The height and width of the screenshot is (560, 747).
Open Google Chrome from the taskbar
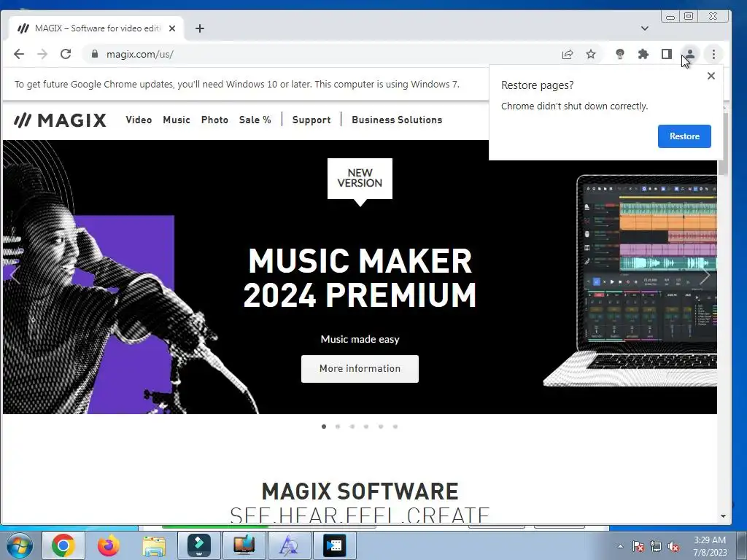[63, 545]
